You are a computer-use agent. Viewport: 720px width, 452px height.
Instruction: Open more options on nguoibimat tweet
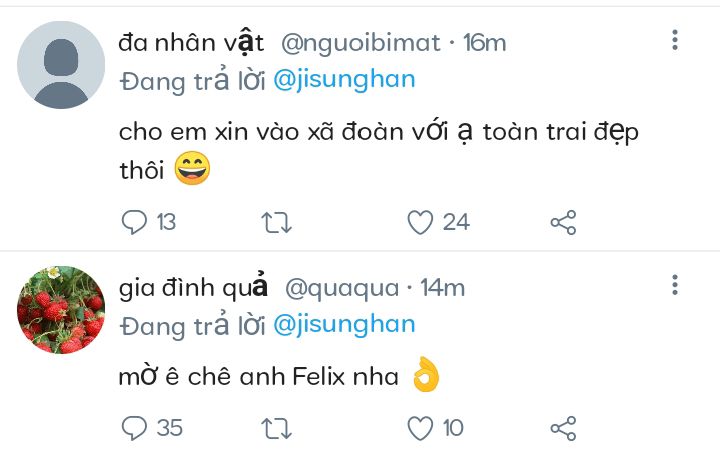(x=675, y=40)
